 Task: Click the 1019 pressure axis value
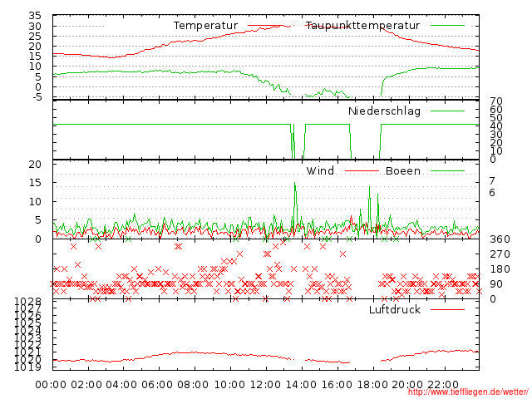(27, 367)
